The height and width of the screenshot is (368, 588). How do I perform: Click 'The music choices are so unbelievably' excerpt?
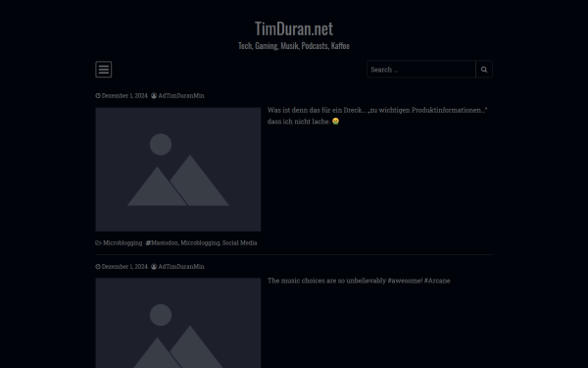point(359,281)
